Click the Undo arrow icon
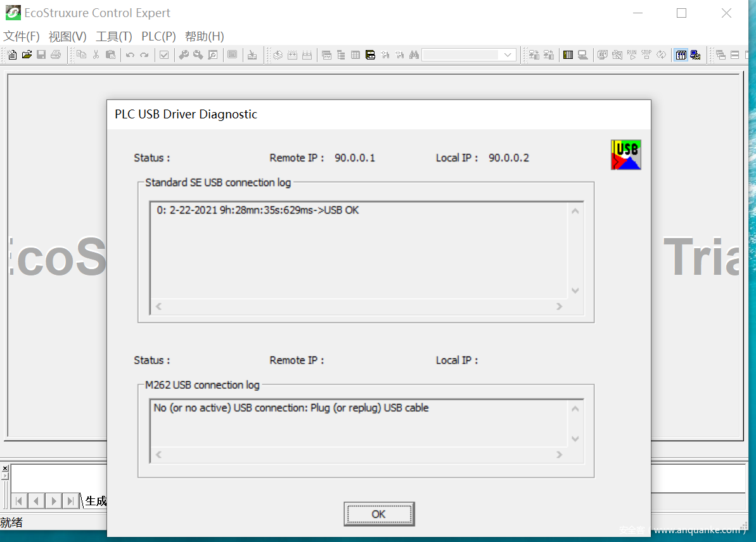The height and width of the screenshot is (542, 756). pyautogui.click(x=130, y=55)
